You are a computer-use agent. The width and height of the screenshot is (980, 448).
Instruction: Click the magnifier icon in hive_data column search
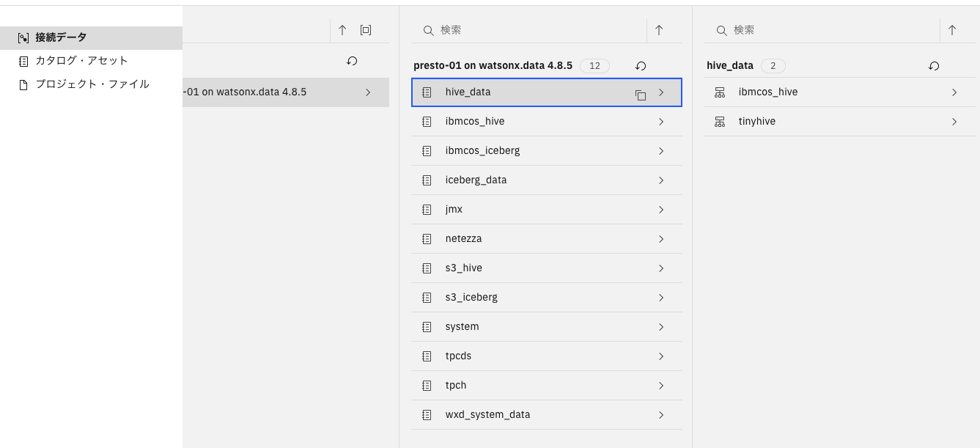(722, 30)
